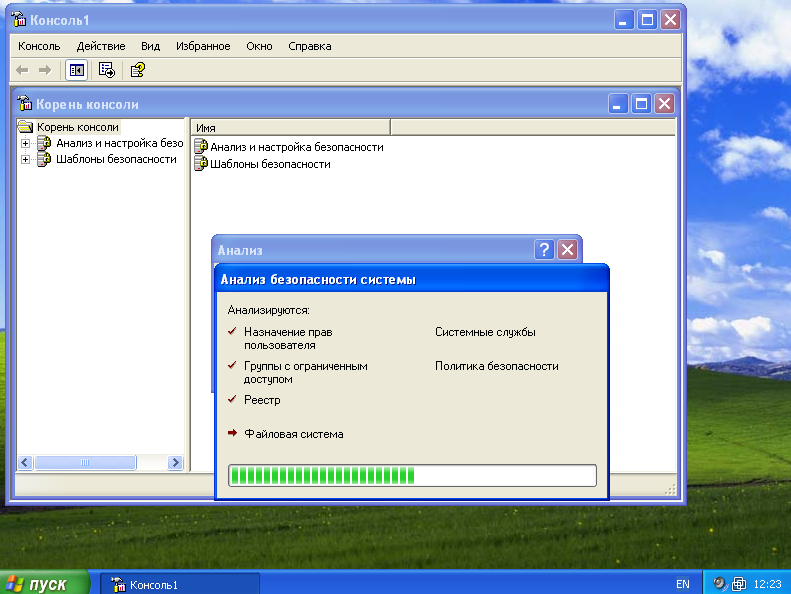Click the Анализируются: label
The height and width of the screenshot is (594, 791).
coord(268,310)
